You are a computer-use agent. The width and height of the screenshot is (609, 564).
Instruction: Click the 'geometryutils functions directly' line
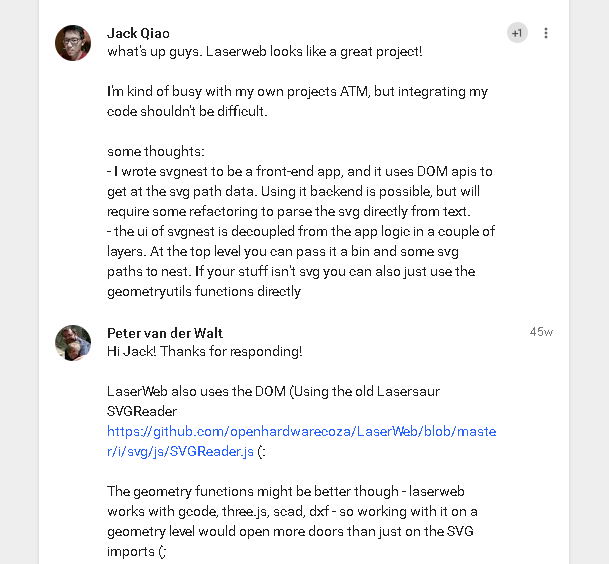pos(204,291)
